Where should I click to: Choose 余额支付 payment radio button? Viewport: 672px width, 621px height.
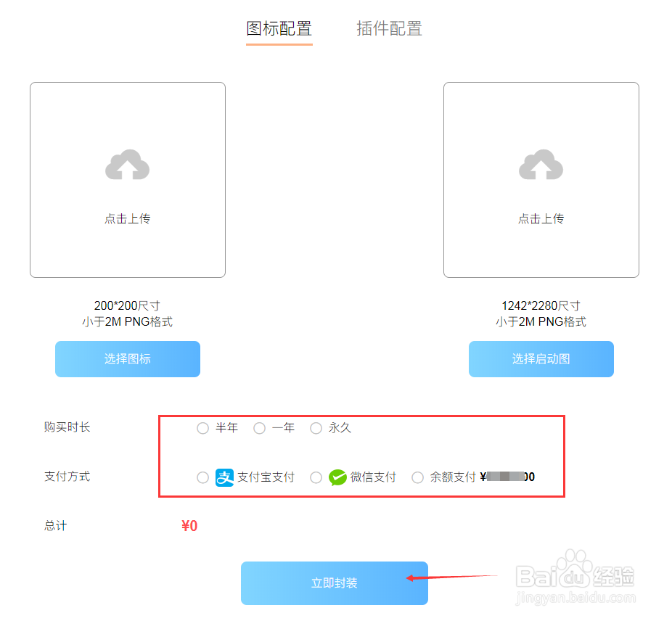tap(417, 477)
